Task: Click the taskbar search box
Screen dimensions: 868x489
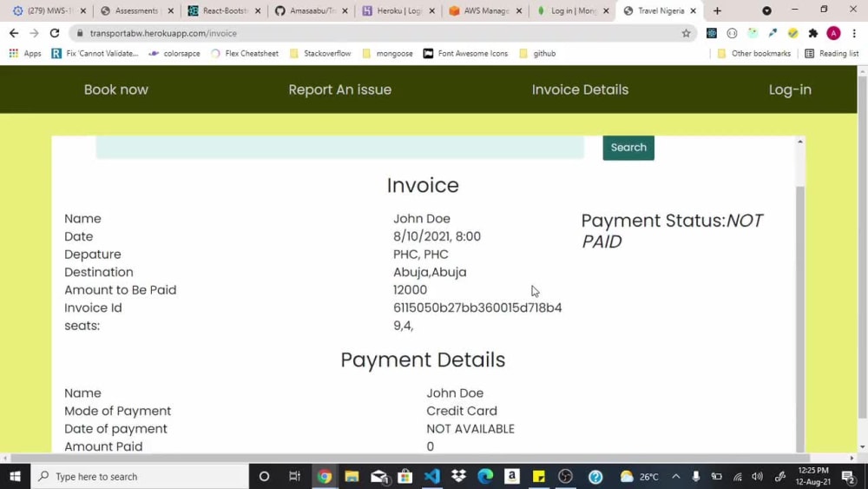Action: coord(140,476)
